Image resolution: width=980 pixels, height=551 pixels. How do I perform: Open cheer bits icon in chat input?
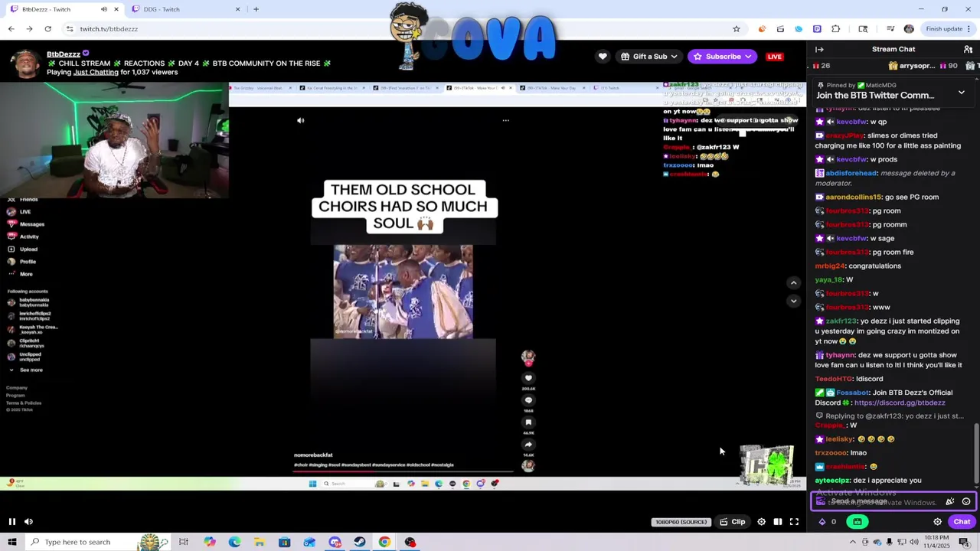950,501
